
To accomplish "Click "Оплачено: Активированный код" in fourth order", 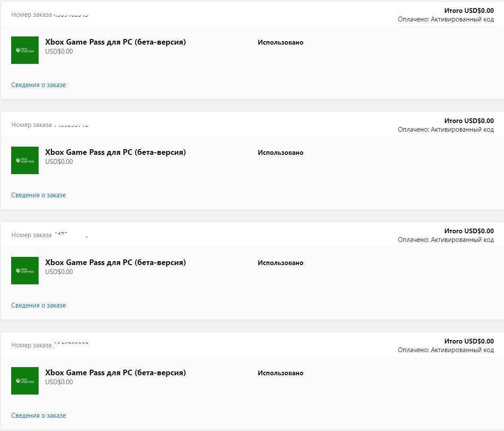I will coord(446,350).
